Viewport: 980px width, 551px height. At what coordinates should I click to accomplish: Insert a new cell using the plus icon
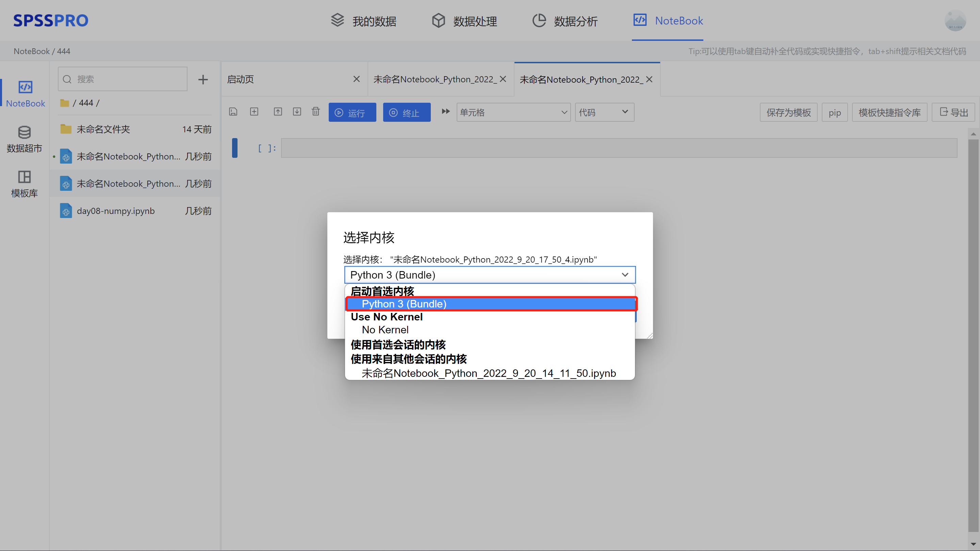coord(254,112)
